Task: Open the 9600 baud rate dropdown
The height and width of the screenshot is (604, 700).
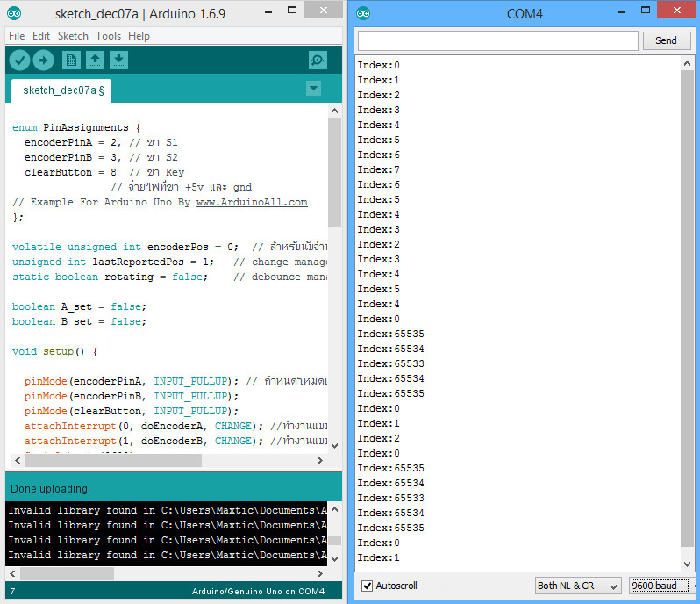Action: point(660,586)
